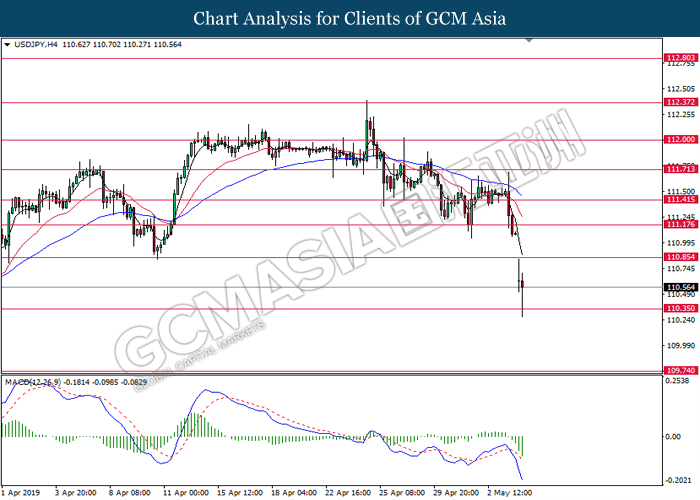Click the Chart Analysis title banner

[x=350, y=19]
